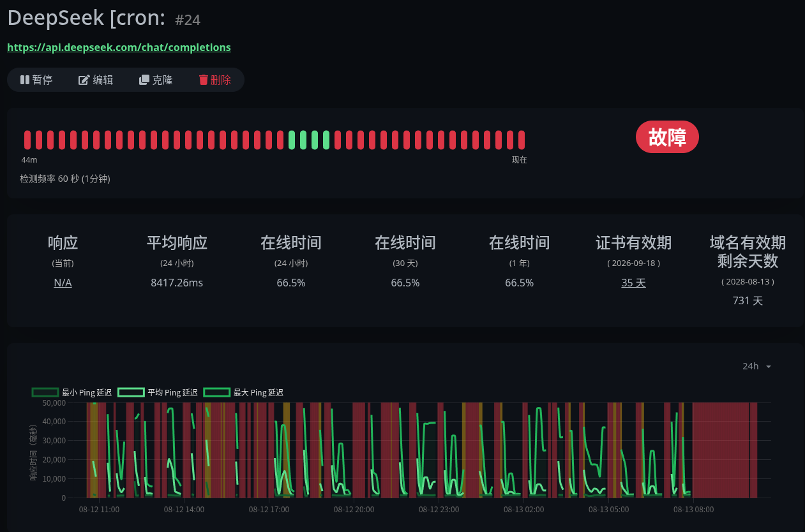Click the 证书有效期 heading

[633, 242]
